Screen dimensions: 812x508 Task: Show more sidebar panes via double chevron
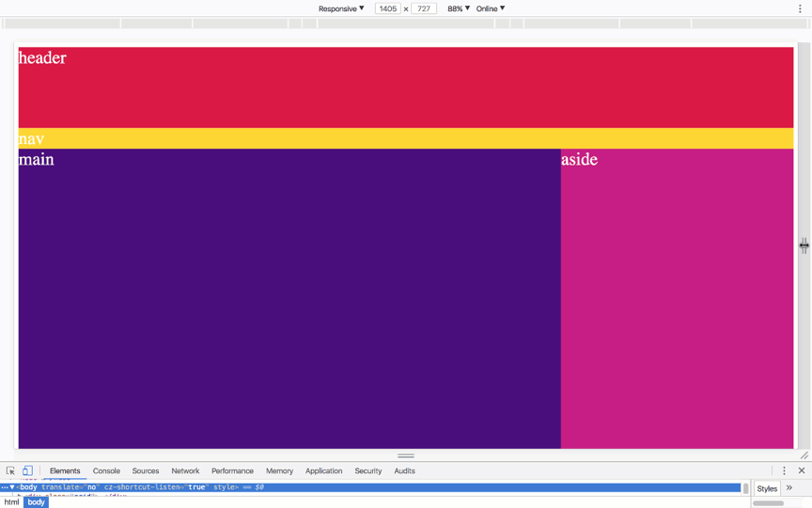pyautogui.click(x=789, y=488)
